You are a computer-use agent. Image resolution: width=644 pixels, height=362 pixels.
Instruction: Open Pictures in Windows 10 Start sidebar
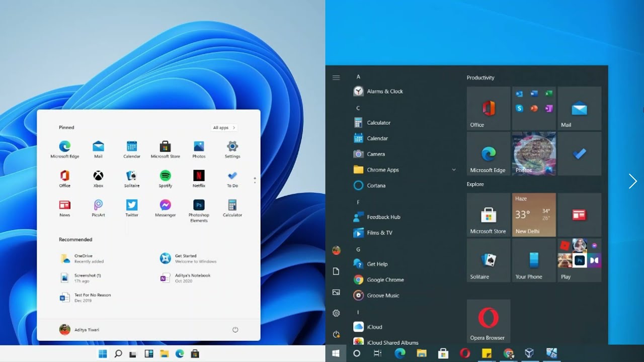pyautogui.click(x=336, y=292)
